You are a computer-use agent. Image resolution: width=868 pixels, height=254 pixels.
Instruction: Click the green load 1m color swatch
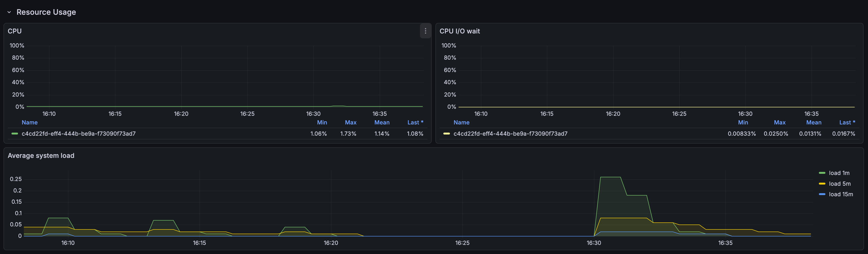[x=822, y=173]
